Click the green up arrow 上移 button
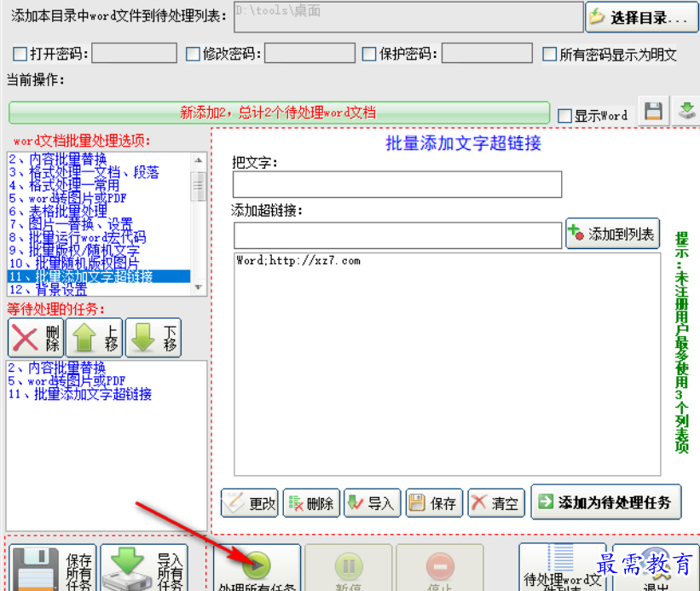 coord(94,338)
